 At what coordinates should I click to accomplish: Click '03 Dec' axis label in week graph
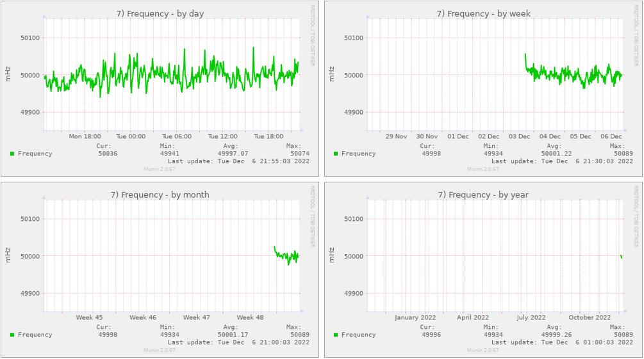click(519, 136)
